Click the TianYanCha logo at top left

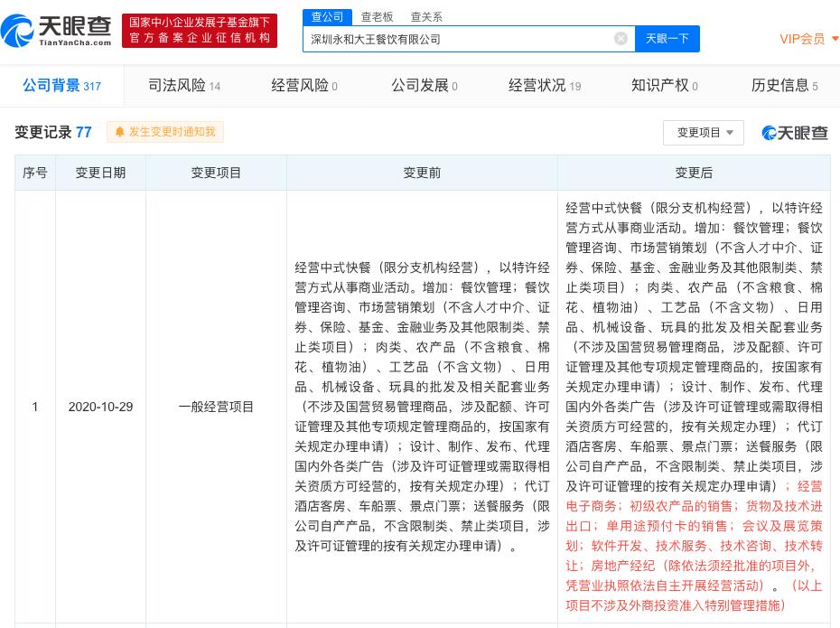56,31
